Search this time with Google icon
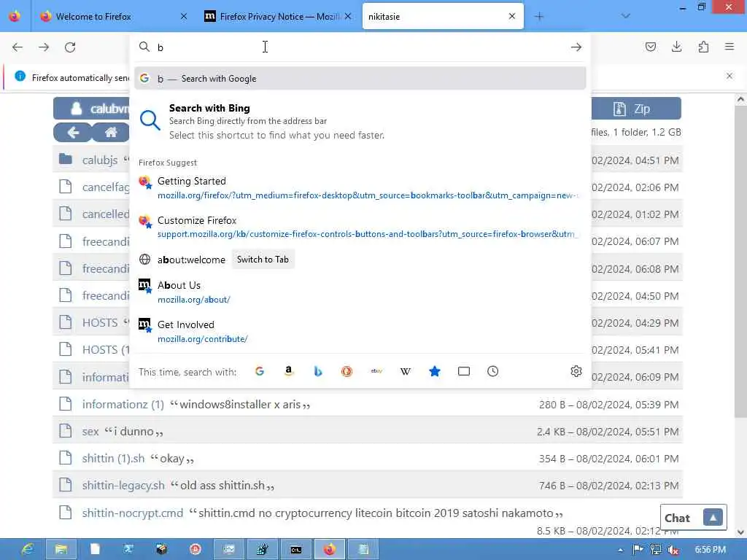 tap(260, 371)
